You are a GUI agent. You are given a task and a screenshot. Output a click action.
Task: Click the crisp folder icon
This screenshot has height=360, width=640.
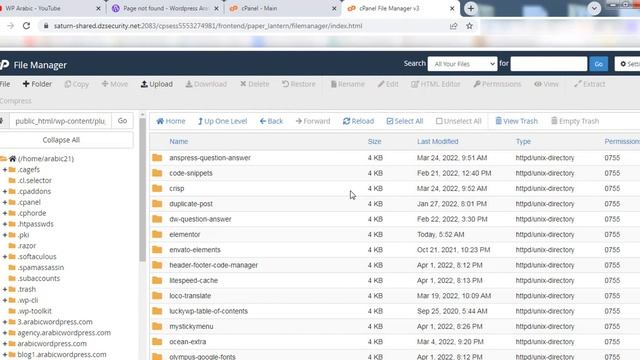click(157, 188)
